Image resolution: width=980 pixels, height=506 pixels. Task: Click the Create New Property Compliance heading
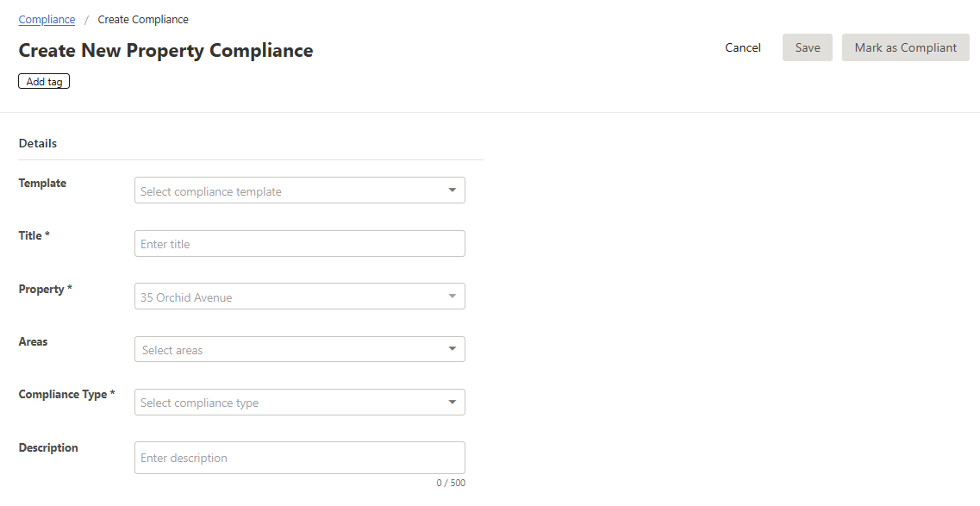(165, 51)
